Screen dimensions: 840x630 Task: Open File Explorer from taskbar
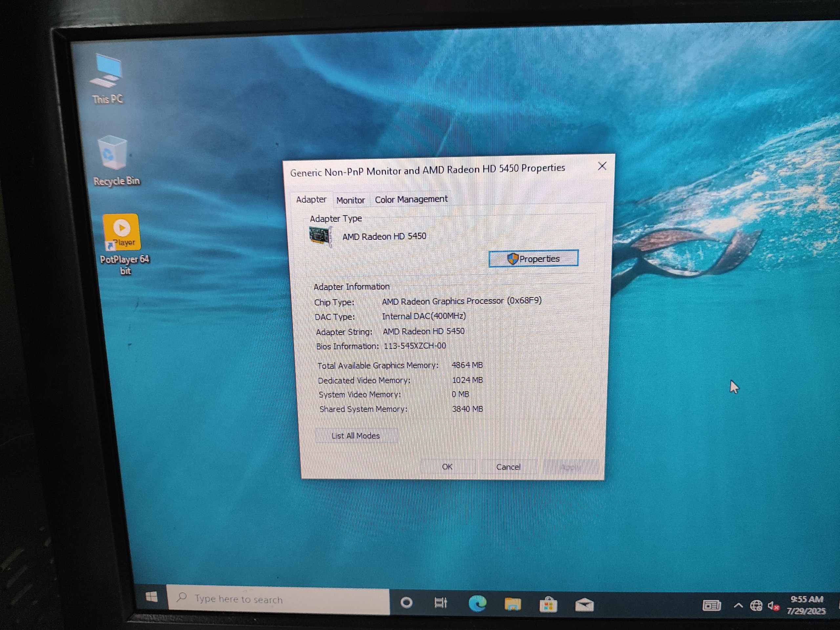[x=512, y=604]
